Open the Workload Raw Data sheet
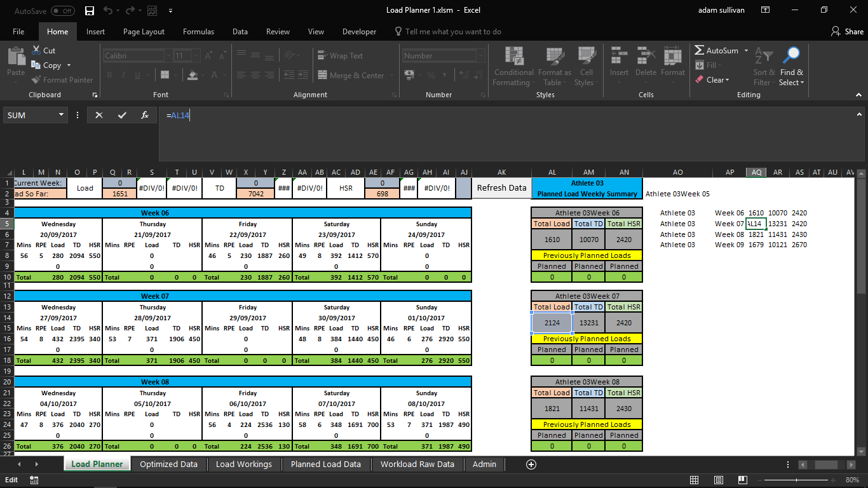The width and height of the screenshot is (868, 488). click(417, 464)
